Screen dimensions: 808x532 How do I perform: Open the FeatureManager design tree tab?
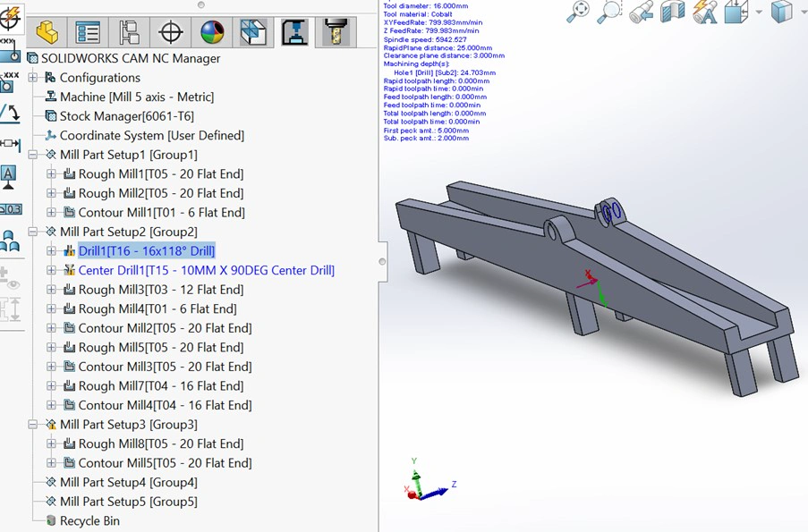pos(47,32)
